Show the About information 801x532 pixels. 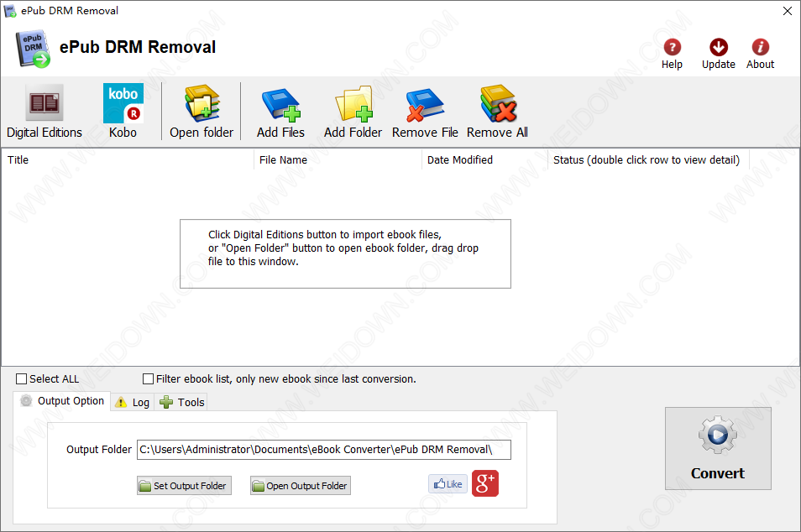tap(760, 54)
